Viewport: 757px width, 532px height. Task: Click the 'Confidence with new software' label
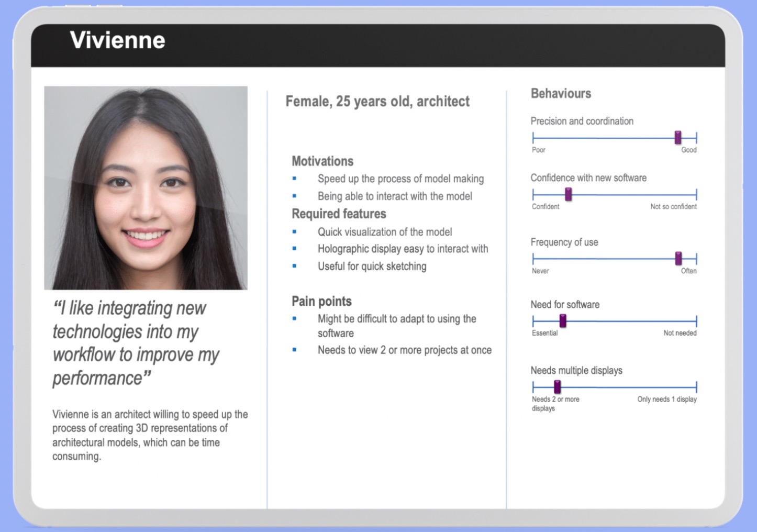click(588, 178)
